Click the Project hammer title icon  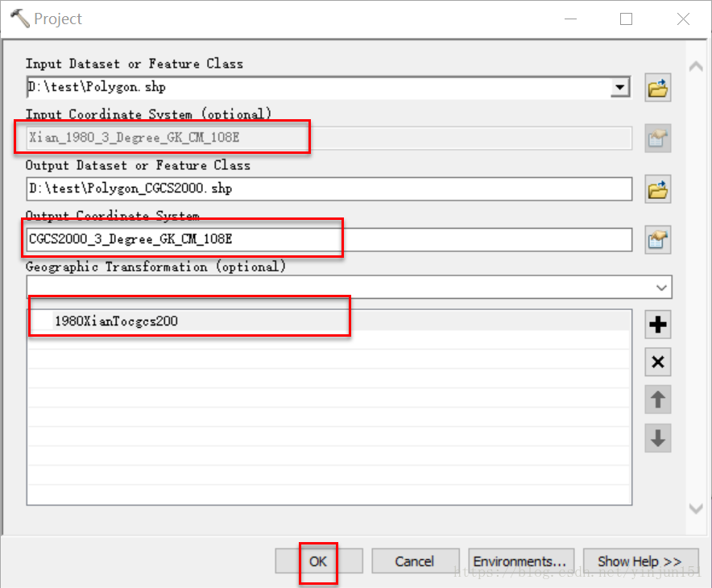click(19, 19)
